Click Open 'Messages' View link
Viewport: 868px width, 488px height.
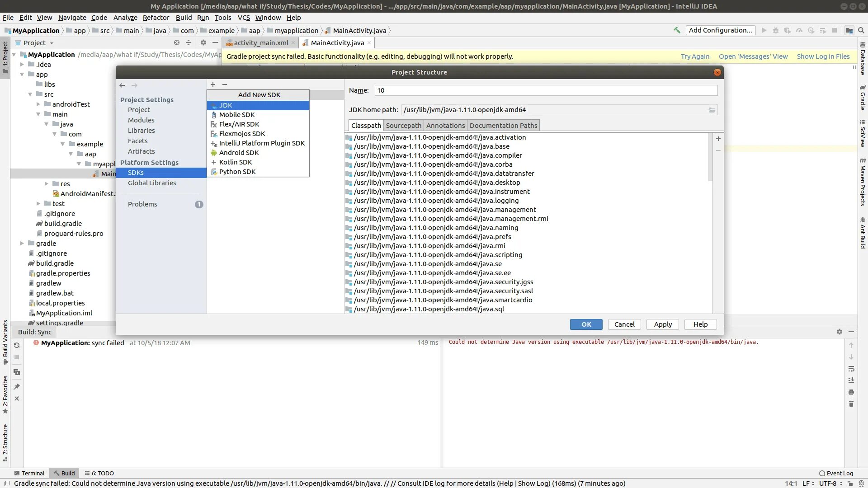[x=753, y=56]
